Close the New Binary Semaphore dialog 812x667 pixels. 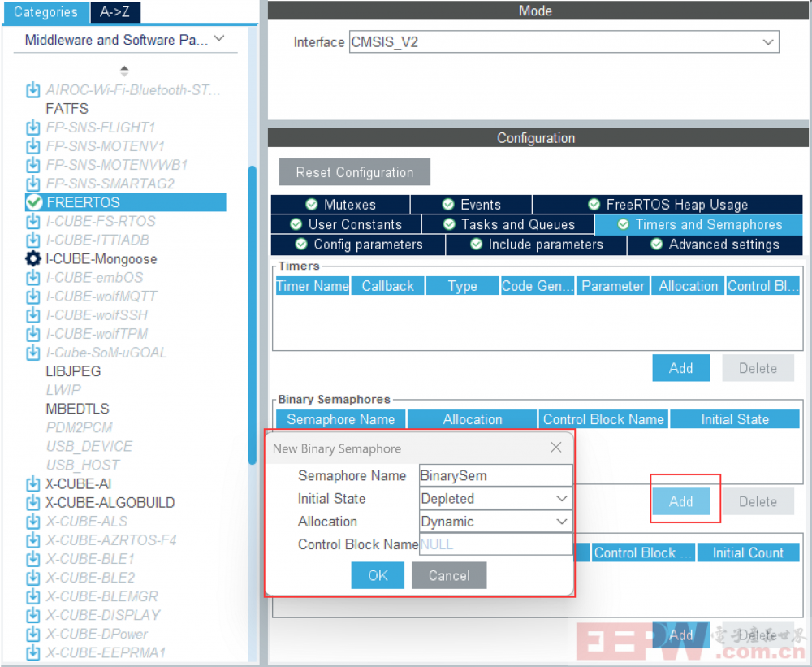point(555,448)
